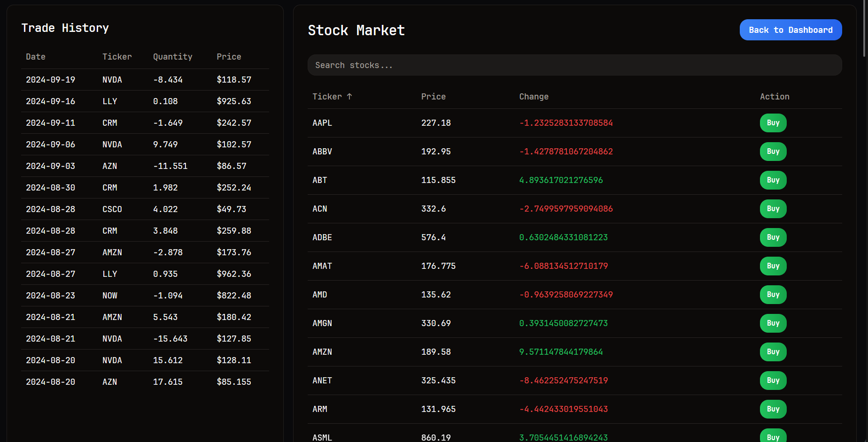The width and height of the screenshot is (868, 442).
Task: Click the LLY trade price $925.63
Action: (234, 101)
